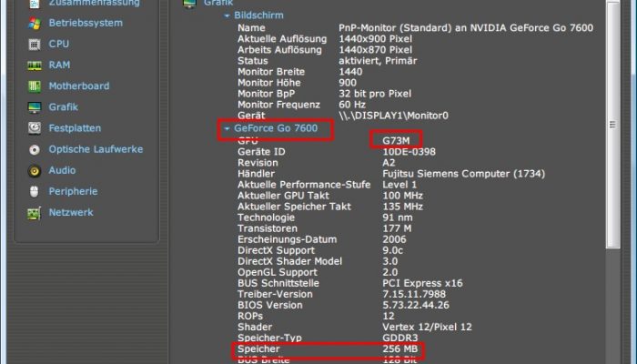Screen dimensions: 637x364
Task: Open the Netzwerk section
Action: 71,213
